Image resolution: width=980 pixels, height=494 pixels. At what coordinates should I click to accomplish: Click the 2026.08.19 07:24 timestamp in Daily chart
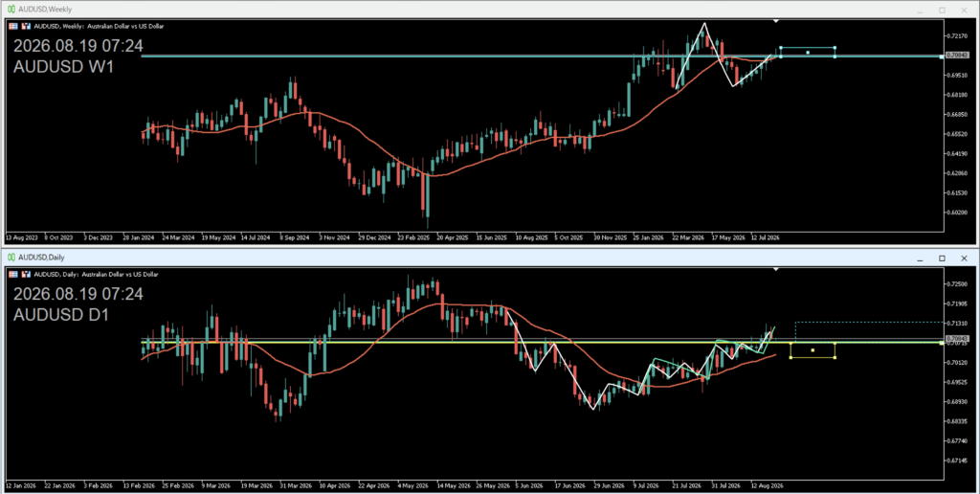(x=78, y=294)
